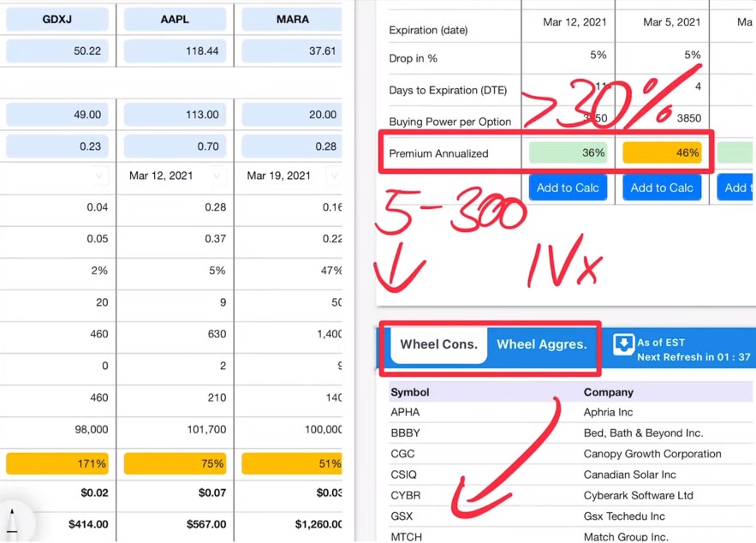Click the Premium Annualized row label
The width and height of the screenshot is (756, 543).
point(438,153)
